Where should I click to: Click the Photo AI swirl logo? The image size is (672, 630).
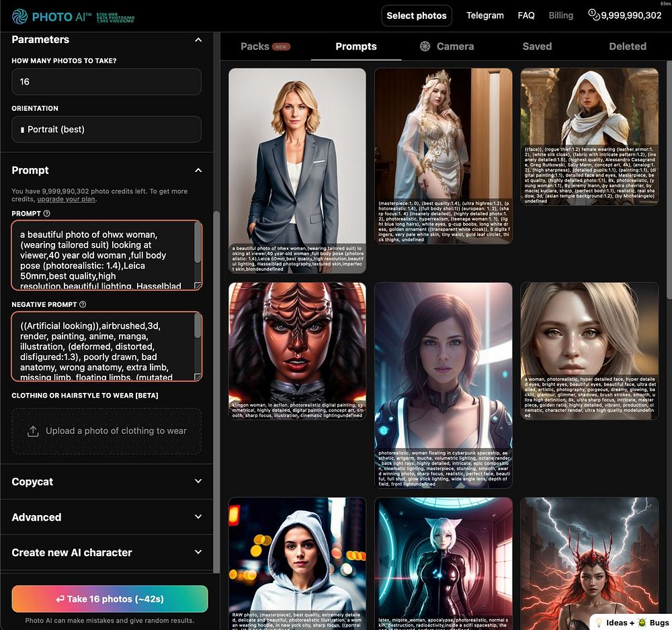coord(19,16)
